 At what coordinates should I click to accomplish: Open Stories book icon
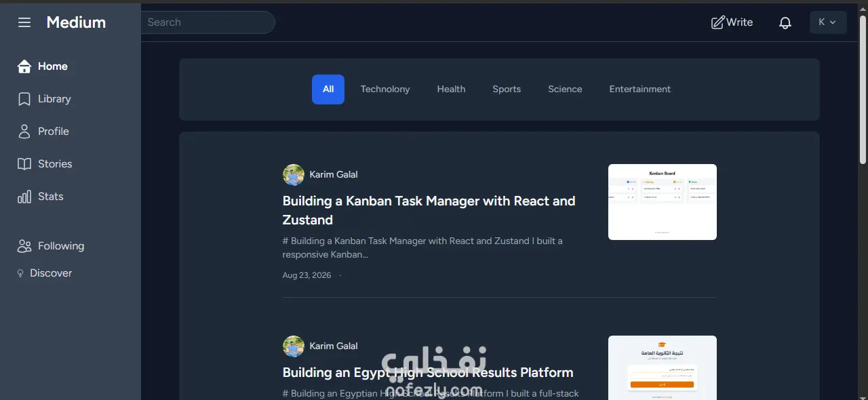(x=24, y=164)
